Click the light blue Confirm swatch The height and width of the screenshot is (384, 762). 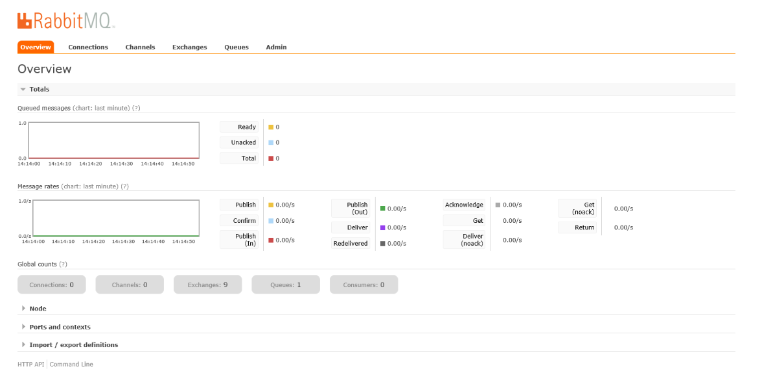tap(271, 221)
